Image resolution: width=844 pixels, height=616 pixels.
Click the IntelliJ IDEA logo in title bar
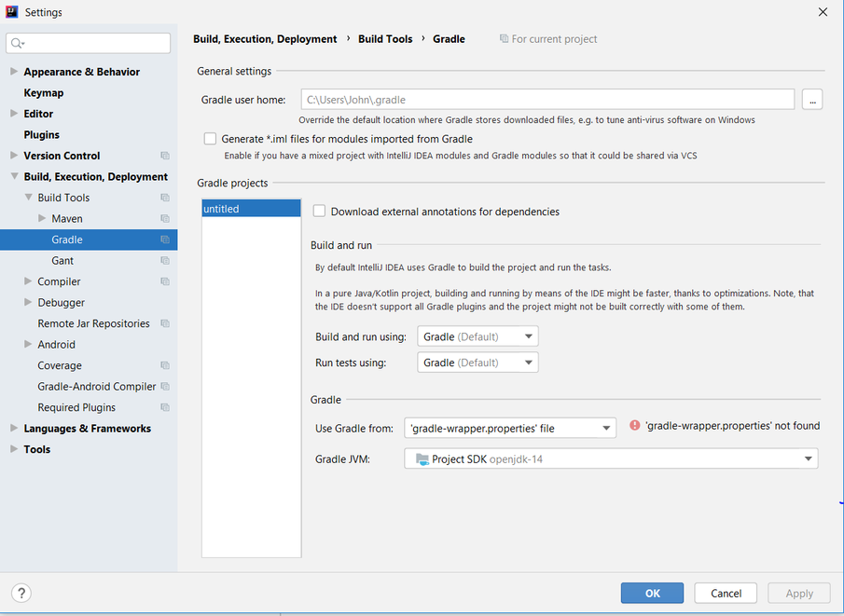(12, 12)
